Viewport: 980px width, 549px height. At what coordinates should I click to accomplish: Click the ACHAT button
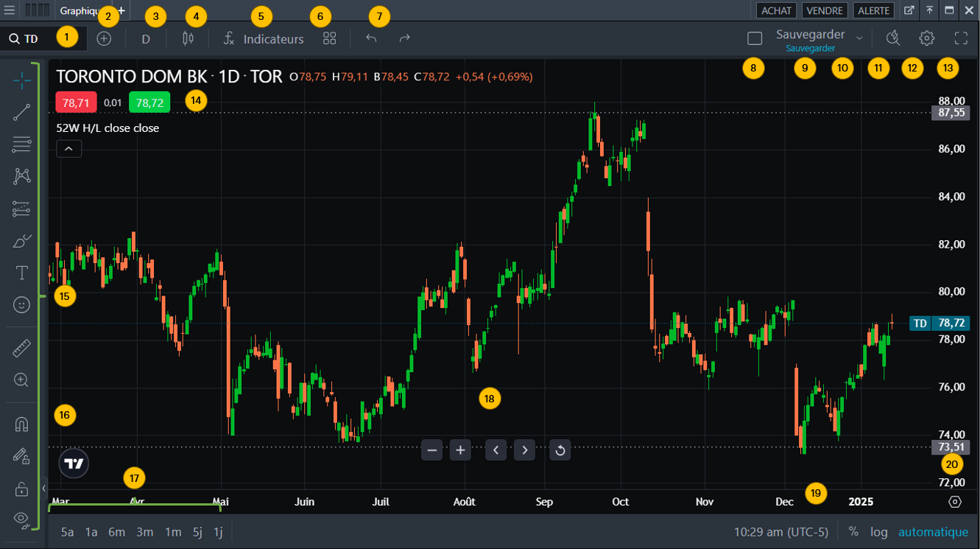[x=776, y=10]
